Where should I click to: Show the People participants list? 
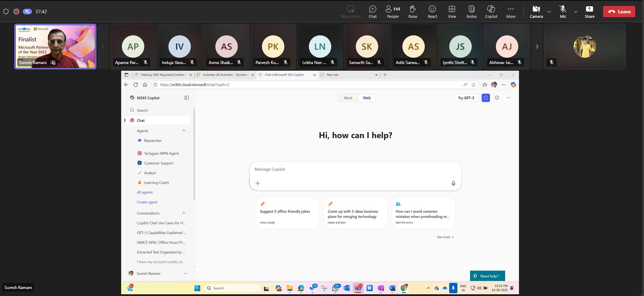tap(392, 12)
